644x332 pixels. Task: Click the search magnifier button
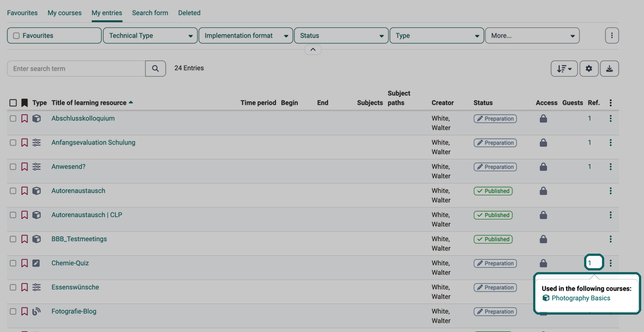pyautogui.click(x=155, y=68)
